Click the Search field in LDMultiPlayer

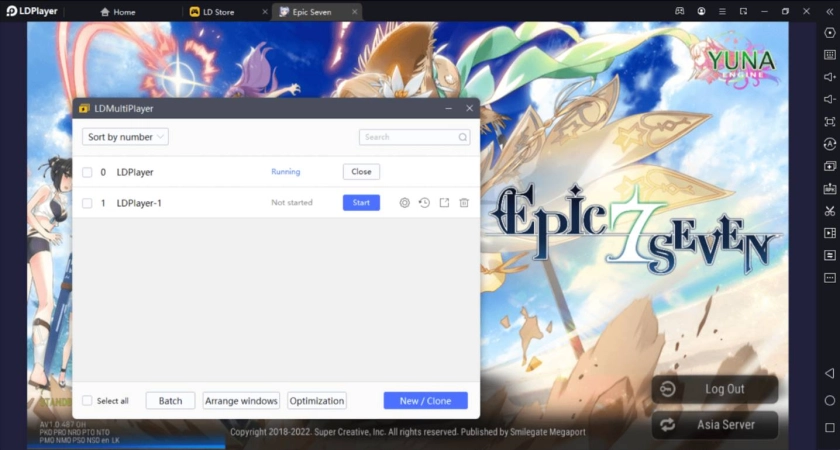414,137
